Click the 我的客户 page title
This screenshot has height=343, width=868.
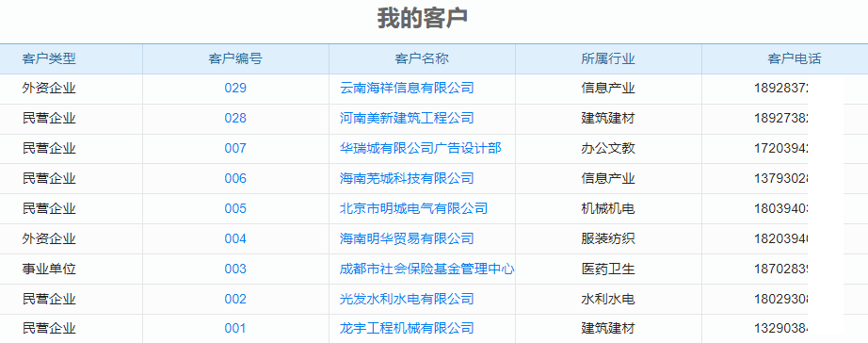point(423,18)
